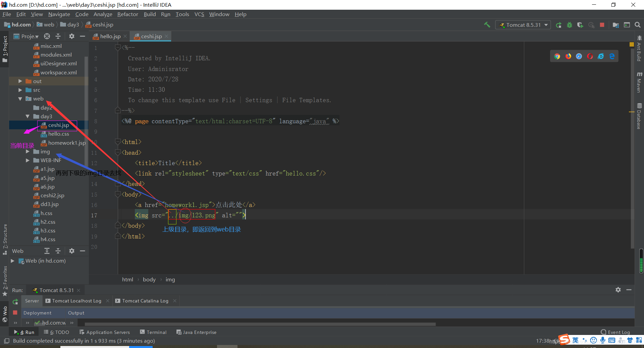Switch to hello.jsp editor tab
The image size is (644, 348).
110,36
